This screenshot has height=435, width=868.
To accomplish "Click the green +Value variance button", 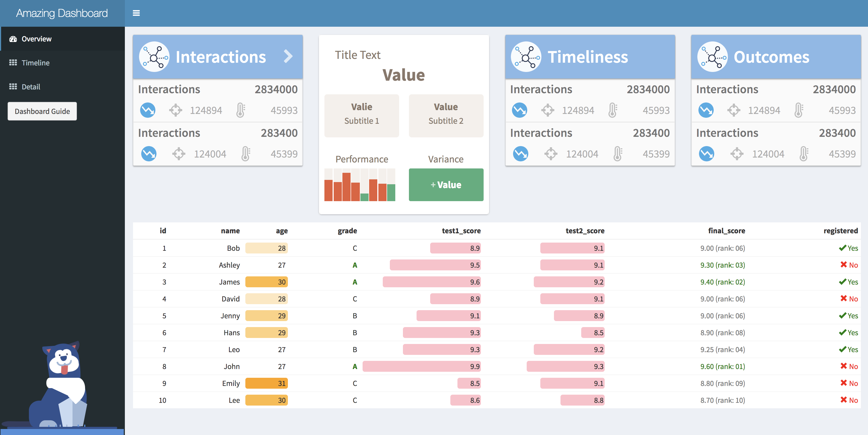I will [446, 185].
